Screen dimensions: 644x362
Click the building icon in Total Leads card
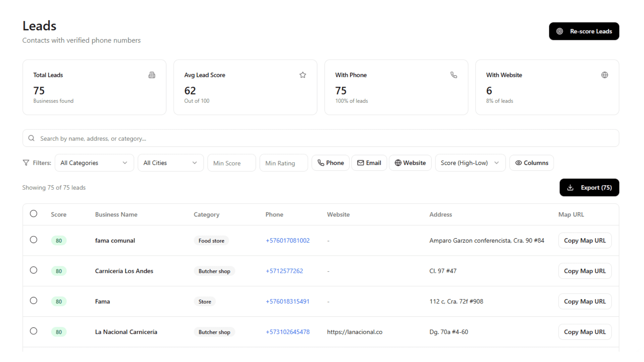tap(152, 75)
